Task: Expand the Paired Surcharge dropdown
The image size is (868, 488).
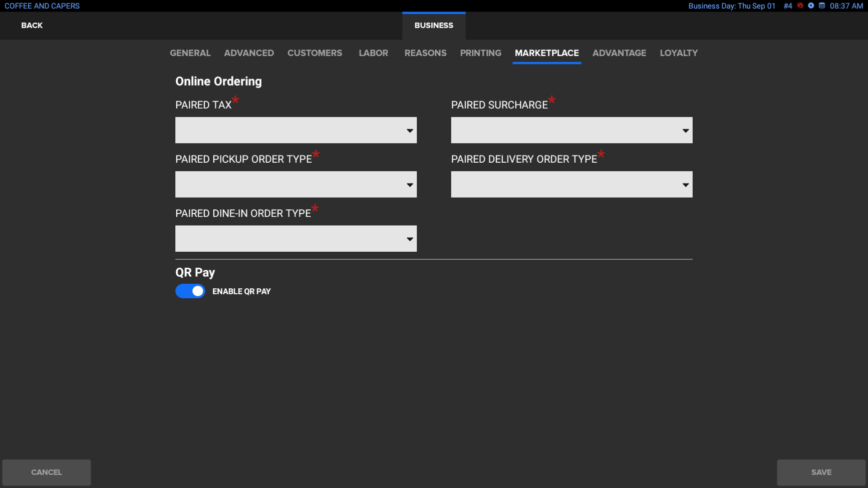Action: [x=571, y=130]
